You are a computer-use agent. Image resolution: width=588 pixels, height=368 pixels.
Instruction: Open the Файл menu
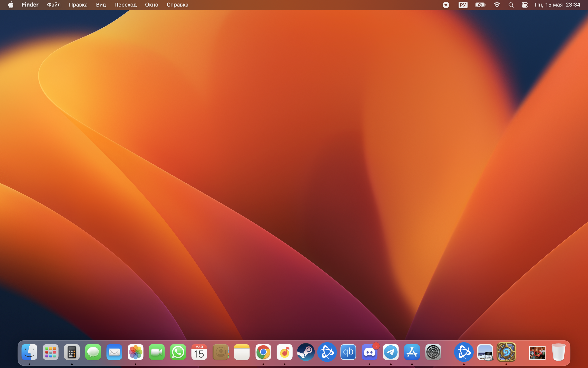(54, 5)
